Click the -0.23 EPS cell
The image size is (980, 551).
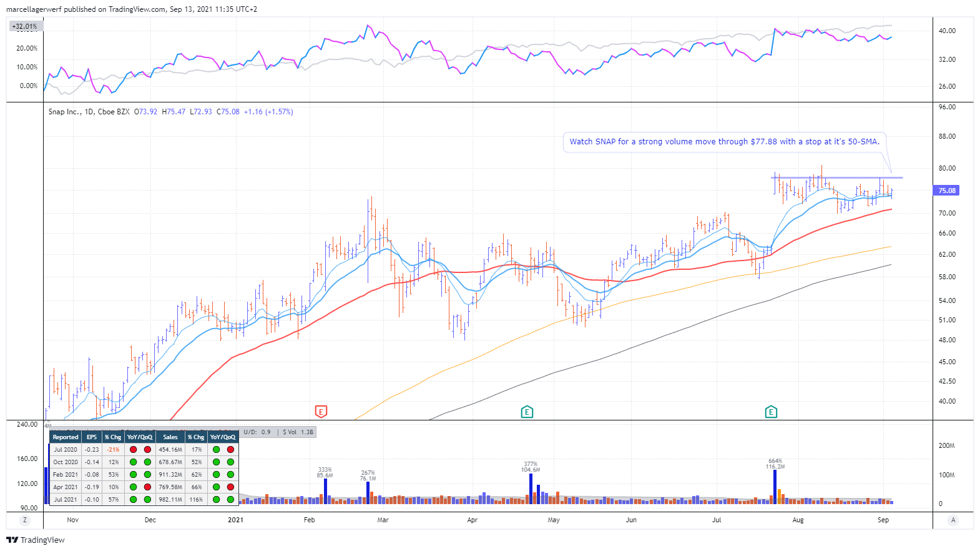pos(92,450)
